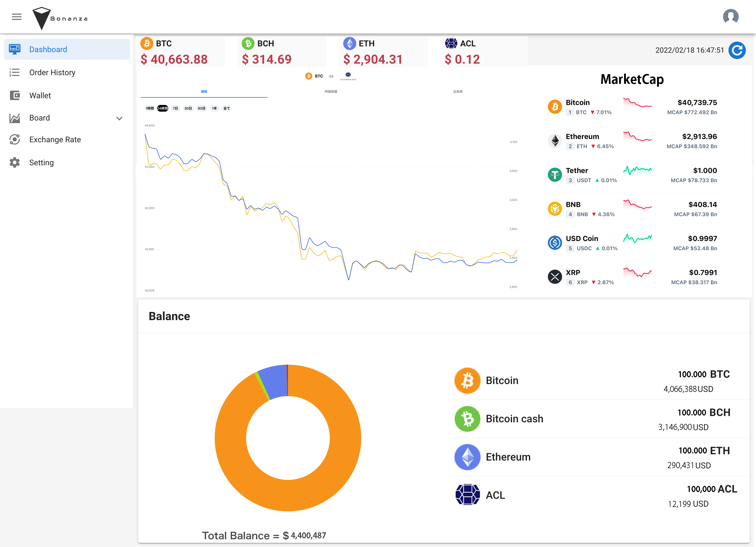This screenshot has height=547, width=756.
Task: Select the 1時間 time range
Action: click(150, 108)
